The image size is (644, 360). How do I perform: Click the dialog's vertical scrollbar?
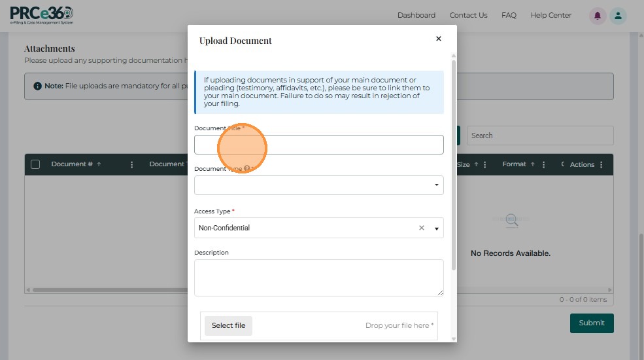(x=454, y=164)
